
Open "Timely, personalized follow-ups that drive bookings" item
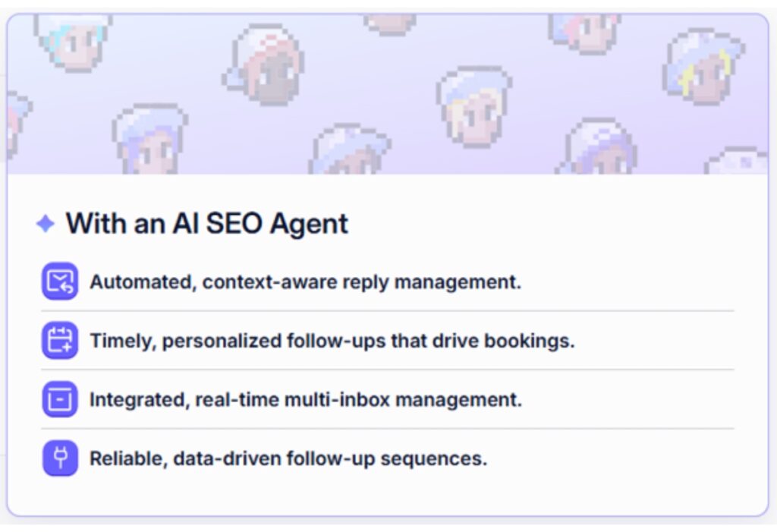click(x=332, y=341)
